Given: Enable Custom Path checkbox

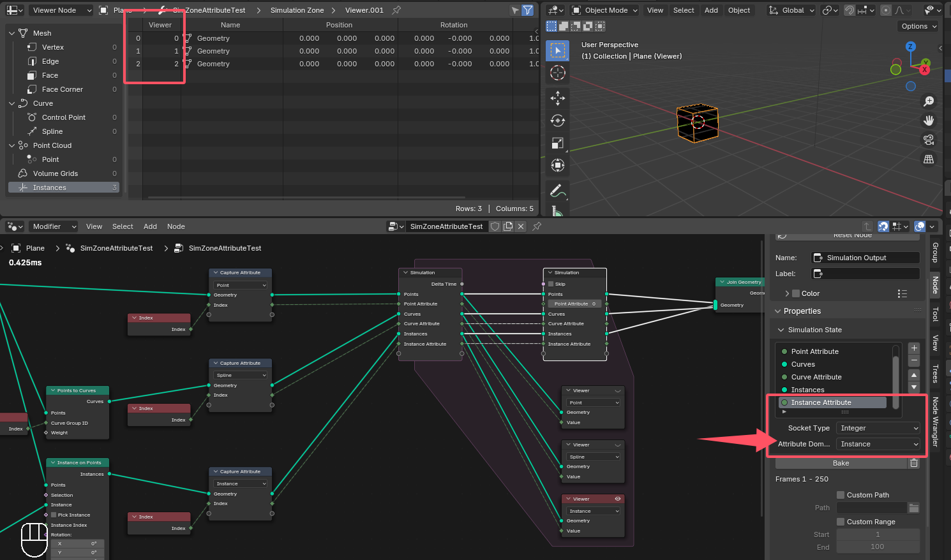Looking at the screenshot, I should point(841,495).
